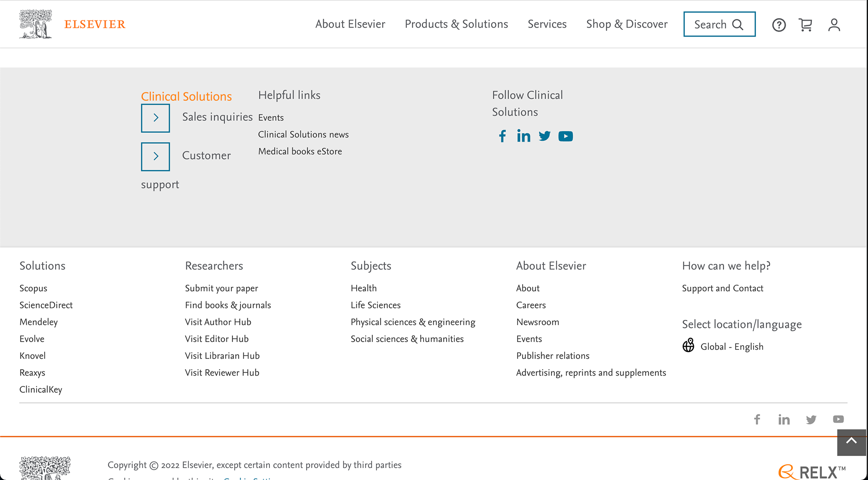The width and height of the screenshot is (868, 480).
Task: Click the blue Facebook icon under Follow Clinical Solutions
Action: (502, 136)
